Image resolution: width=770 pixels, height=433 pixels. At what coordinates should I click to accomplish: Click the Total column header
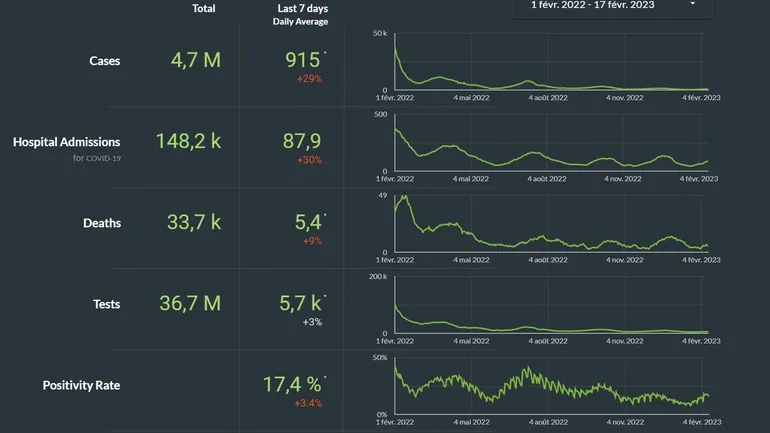click(204, 9)
